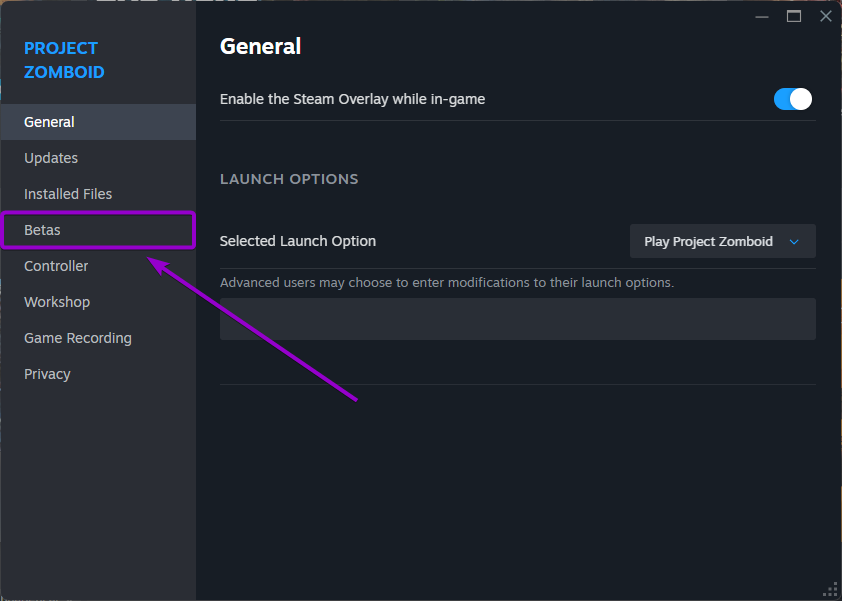The height and width of the screenshot is (601, 842).
Task: Click the Project Zomboid title link
Action: click(x=64, y=60)
